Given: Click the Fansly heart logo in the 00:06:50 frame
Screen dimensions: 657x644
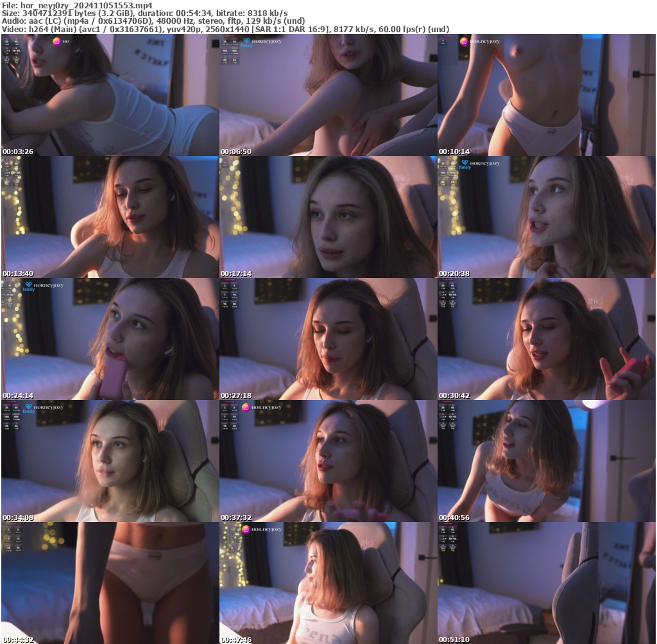Looking at the screenshot, I should (246, 40).
